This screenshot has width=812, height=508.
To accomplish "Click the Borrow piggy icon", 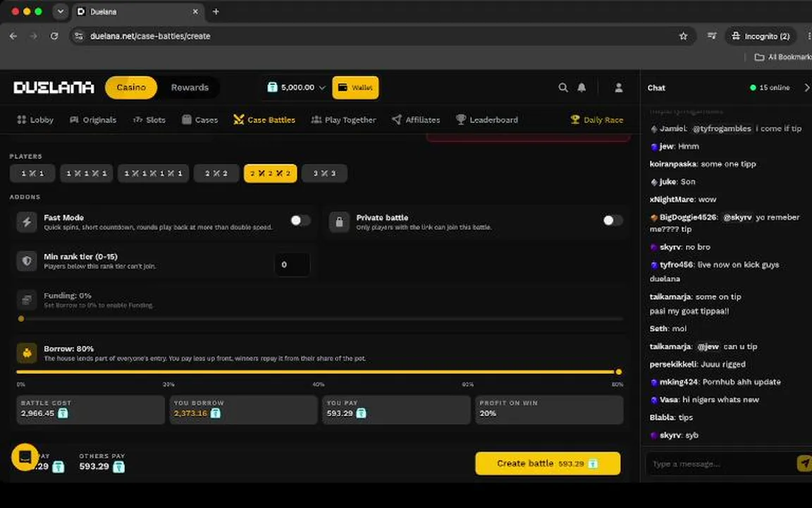I will (x=26, y=353).
